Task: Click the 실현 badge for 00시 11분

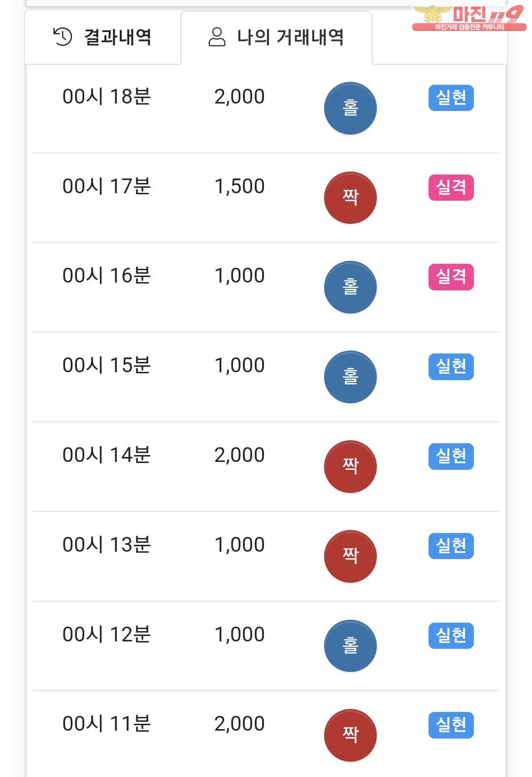Action: 451,725
